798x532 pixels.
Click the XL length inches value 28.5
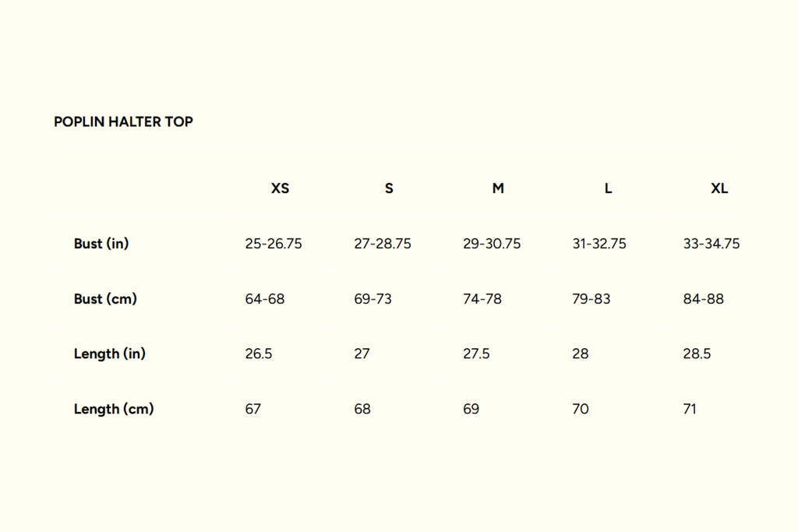pos(697,354)
